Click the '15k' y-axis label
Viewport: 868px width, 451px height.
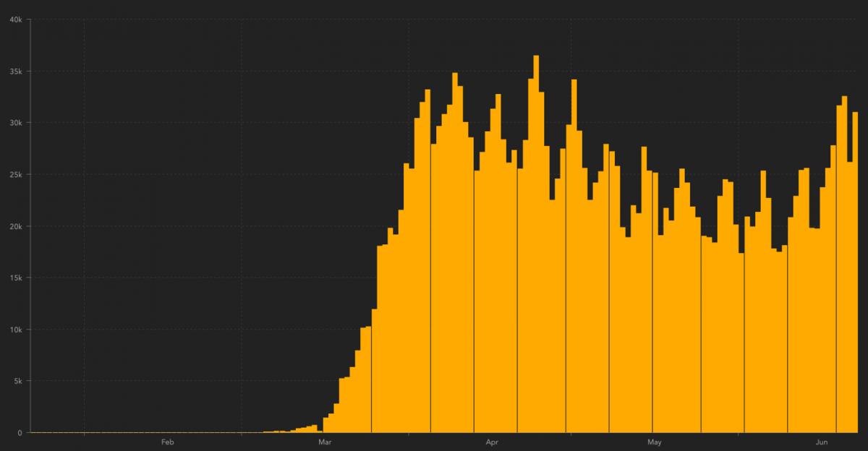tap(17, 278)
